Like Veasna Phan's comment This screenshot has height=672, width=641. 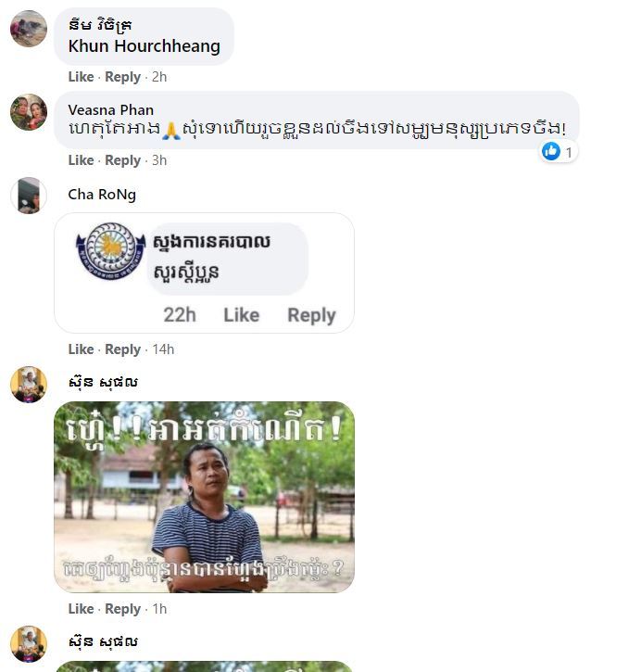click(x=81, y=160)
